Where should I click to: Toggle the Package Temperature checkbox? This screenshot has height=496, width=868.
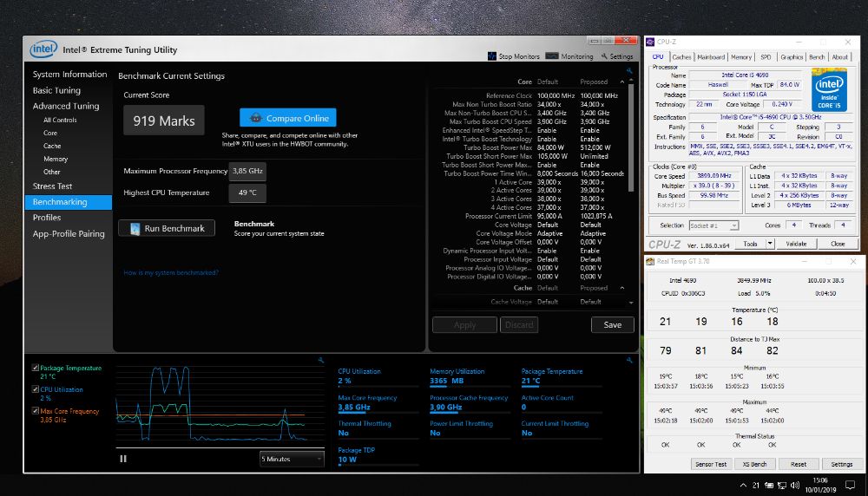(x=36, y=368)
